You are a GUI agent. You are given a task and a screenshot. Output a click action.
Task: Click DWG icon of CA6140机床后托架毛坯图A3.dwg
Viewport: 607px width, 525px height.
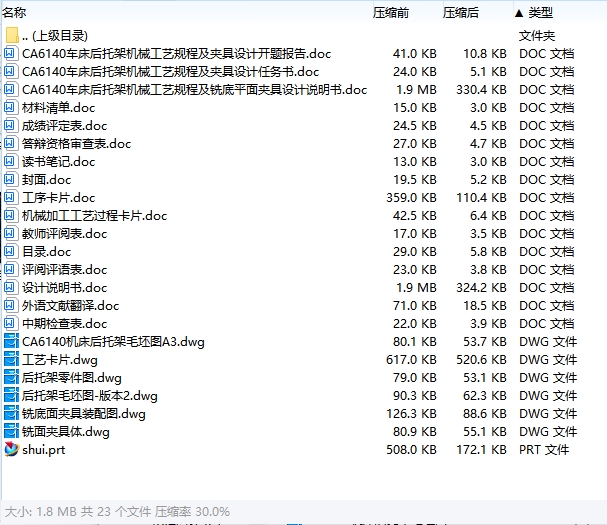click(11, 341)
